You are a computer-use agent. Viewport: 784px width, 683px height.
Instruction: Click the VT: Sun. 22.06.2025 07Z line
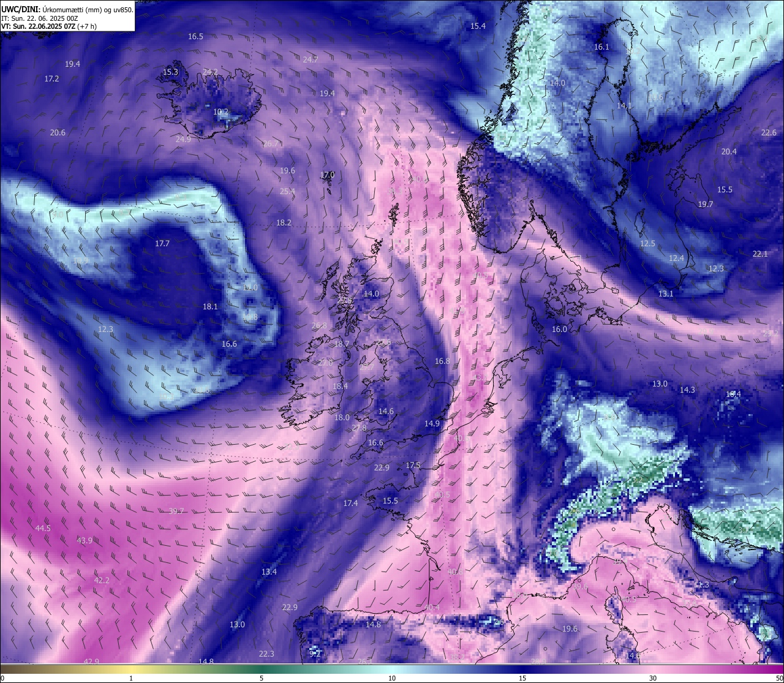coord(48,26)
